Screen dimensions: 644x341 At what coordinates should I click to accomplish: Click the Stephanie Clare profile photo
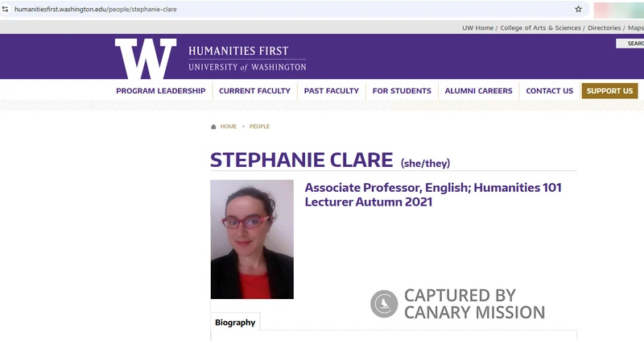tap(252, 239)
